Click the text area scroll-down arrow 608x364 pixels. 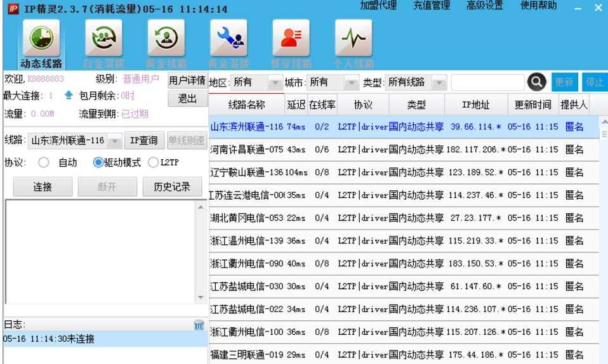click(201, 297)
